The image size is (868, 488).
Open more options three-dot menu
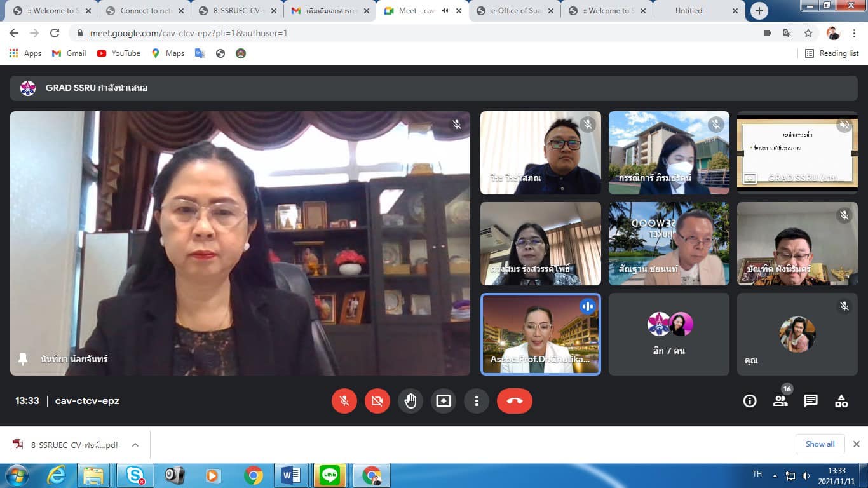pos(476,401)
